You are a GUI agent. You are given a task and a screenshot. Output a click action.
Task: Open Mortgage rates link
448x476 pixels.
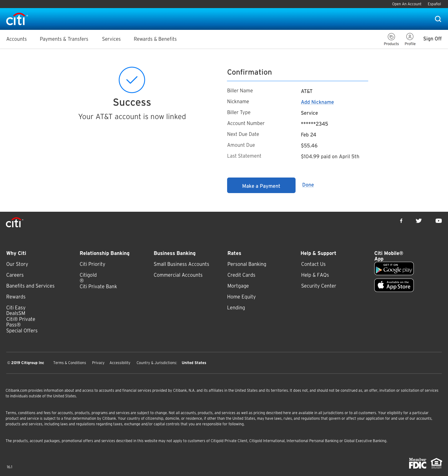[x=238, y=286]
